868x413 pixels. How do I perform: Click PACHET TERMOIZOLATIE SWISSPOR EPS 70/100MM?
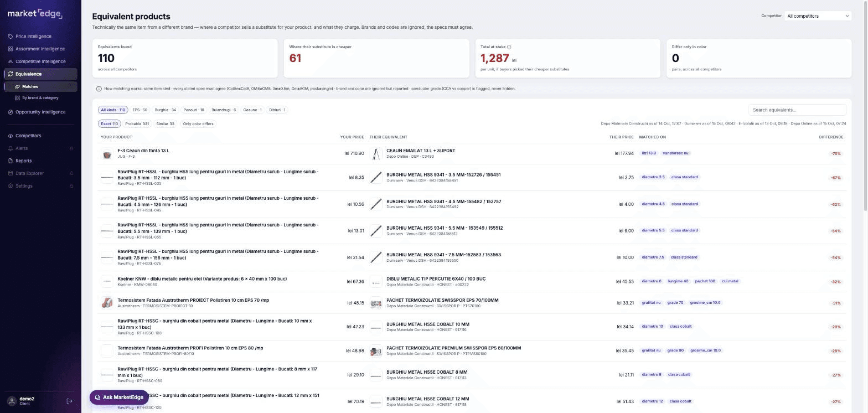pyautogui.click(x=442, y=301)
